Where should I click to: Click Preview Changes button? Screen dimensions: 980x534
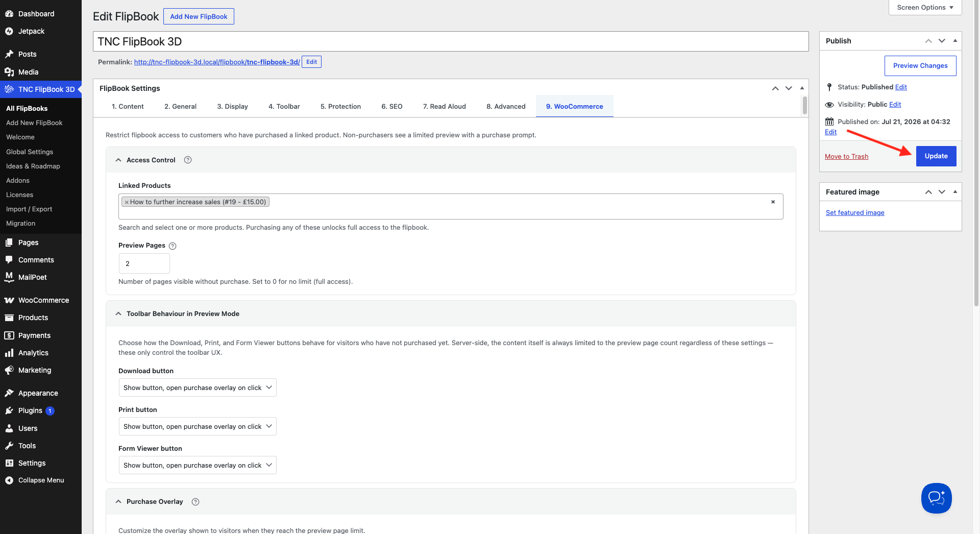coord(920,66)
